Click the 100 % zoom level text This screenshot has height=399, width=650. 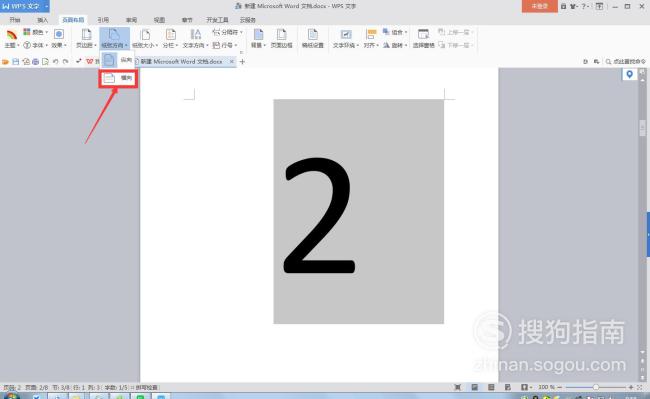click(x=546, y=387)
